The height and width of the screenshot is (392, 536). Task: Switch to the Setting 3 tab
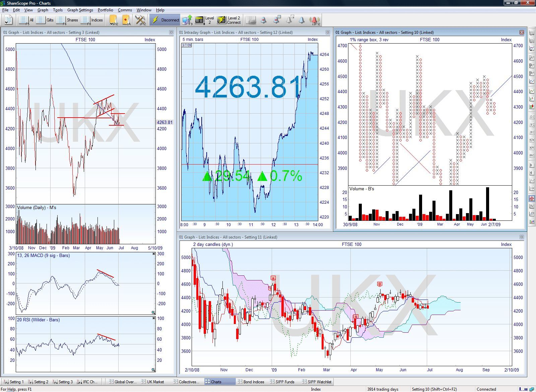click(x=63, y=382)
